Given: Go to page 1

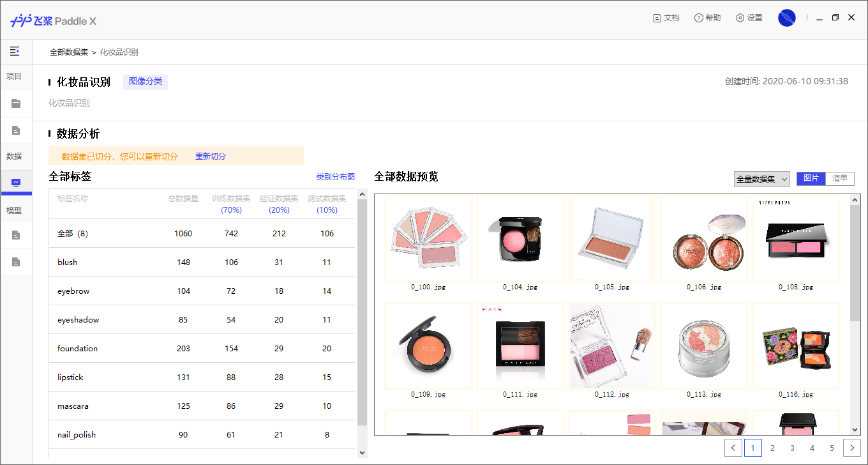Looking at the screenshot, I should 753,448.
